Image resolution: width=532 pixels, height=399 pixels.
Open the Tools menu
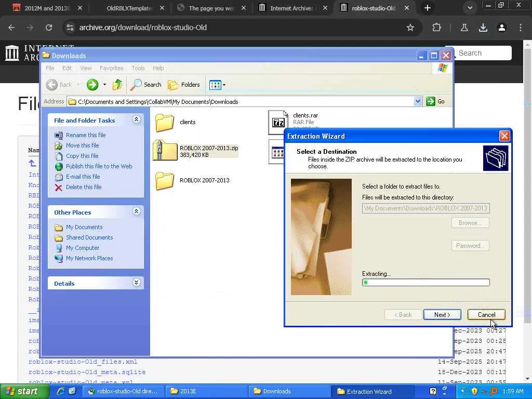138,68
